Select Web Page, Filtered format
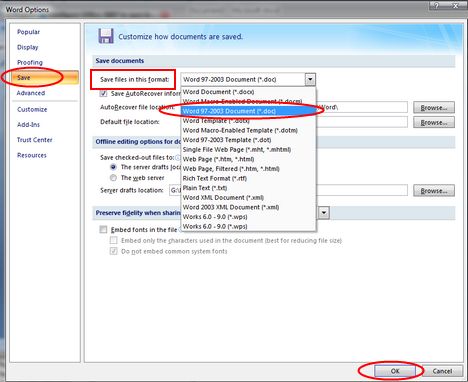This screenshot has width=468, height=382. pyautogui.click(x=248, y=169)
